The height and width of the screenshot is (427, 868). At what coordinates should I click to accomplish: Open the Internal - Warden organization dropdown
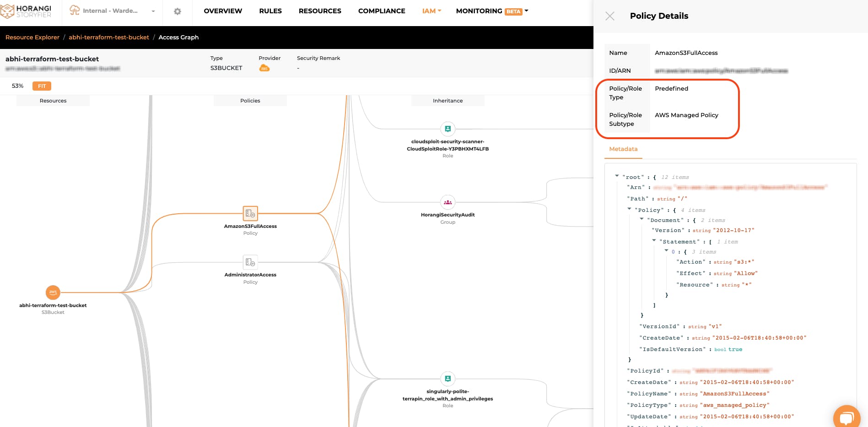click(113, 11)
